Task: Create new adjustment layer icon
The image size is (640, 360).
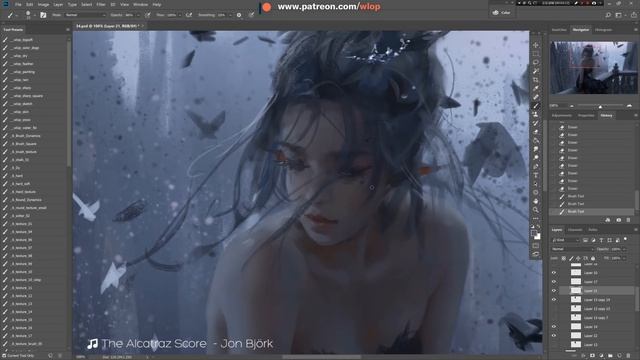Action: click(x=601, y=356)
